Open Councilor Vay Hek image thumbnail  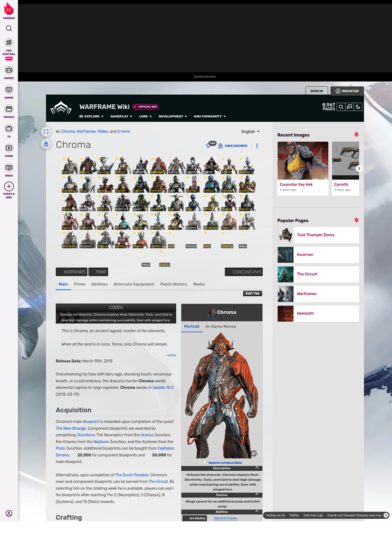pos(303,161)
